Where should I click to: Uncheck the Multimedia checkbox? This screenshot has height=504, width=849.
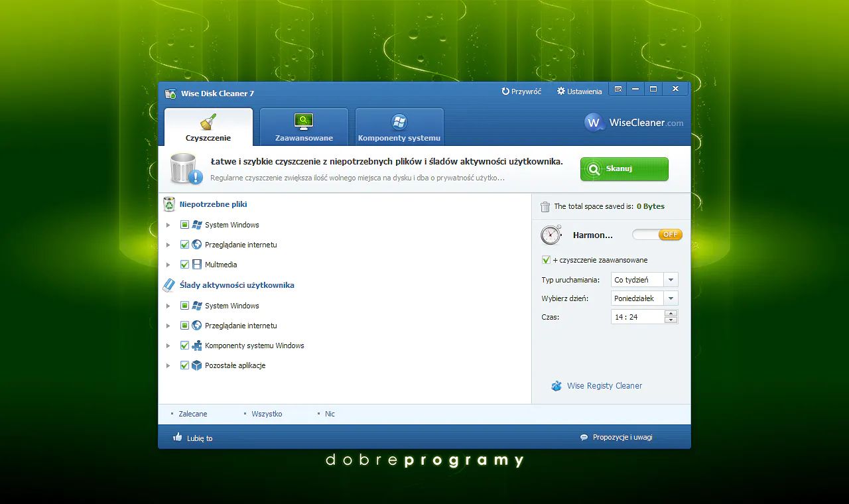pos(185,265)
